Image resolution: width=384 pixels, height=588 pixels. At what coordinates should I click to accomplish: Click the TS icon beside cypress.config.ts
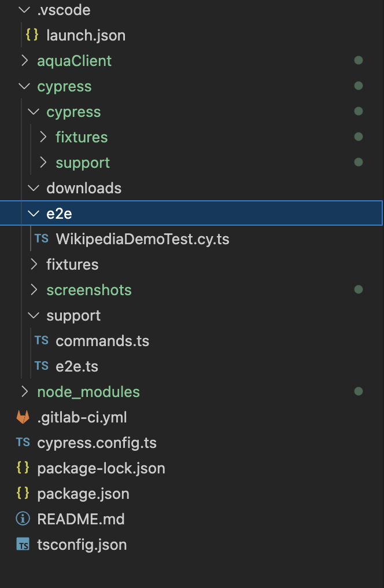(23, 443)
